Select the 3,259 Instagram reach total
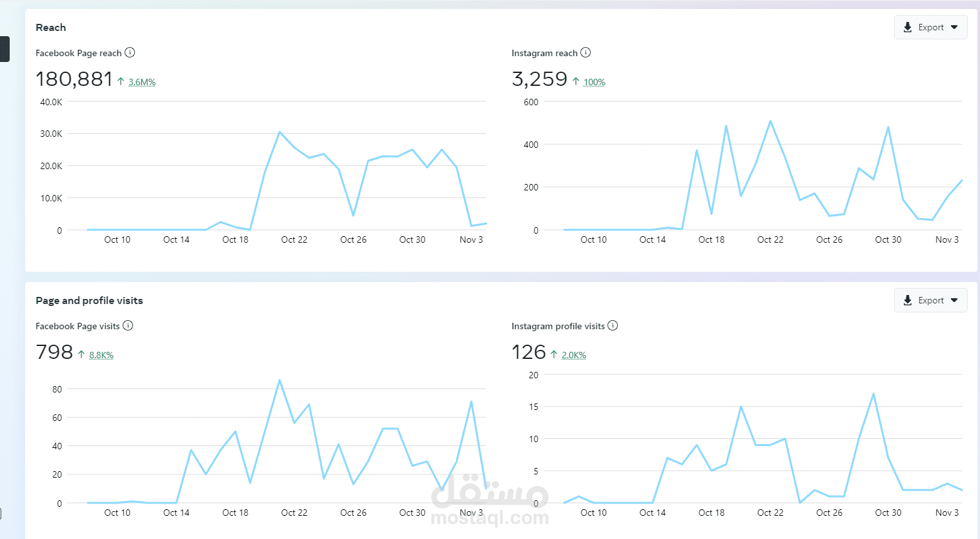Screen dimensions: 980x539 tap(539, 79)
